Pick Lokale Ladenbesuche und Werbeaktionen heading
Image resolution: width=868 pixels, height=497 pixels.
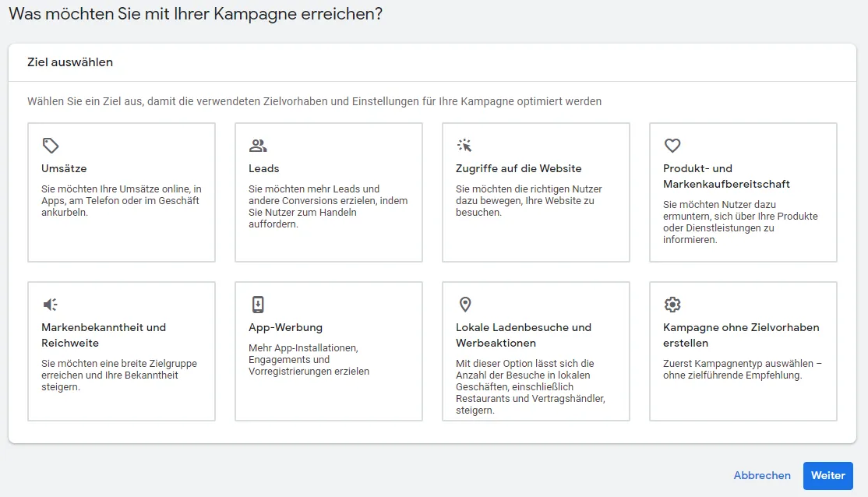(x=524, y=335)
